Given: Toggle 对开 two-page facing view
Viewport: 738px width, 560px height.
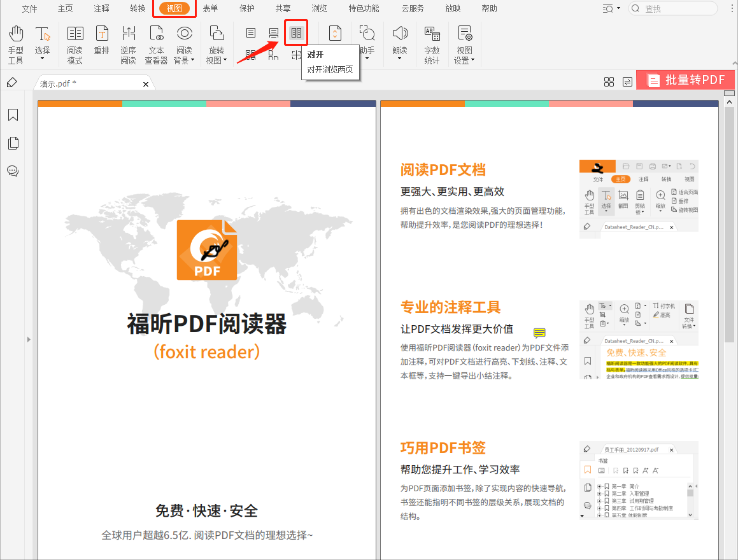Looking at the screenshot, I should (296, 33).
